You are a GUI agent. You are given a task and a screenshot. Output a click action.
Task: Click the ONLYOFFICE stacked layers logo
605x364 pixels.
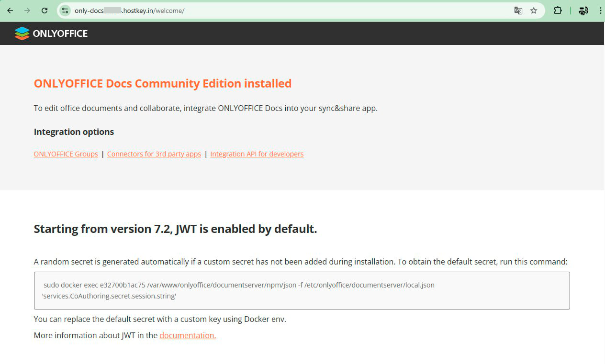tap(22, 33)
